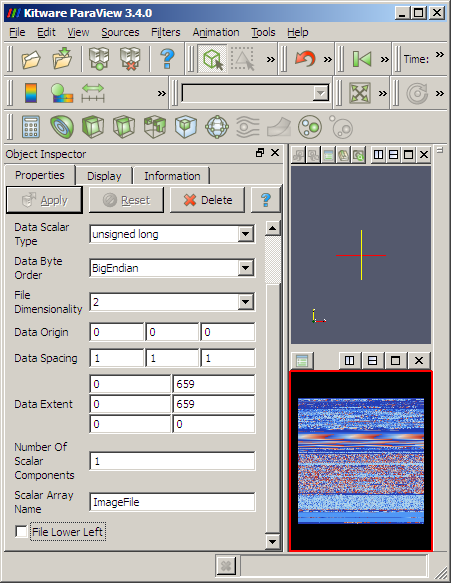Open the Tools menu

point(263,32)
